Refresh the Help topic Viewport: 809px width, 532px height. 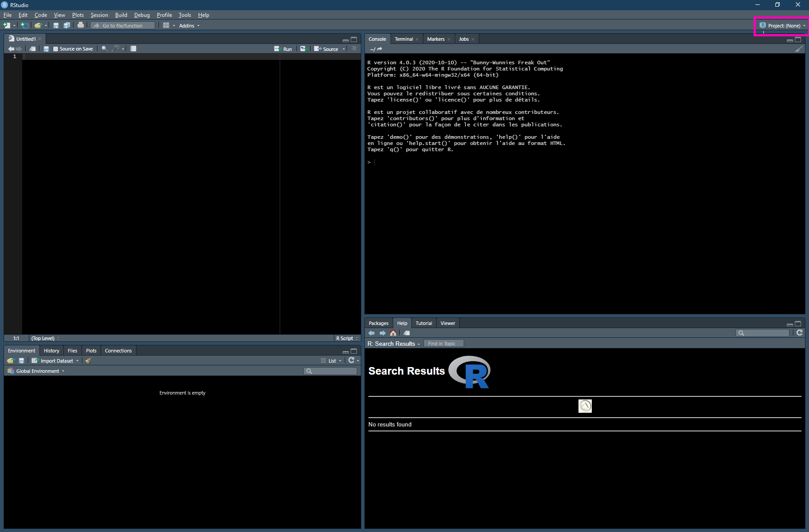[x=799, y=333]
